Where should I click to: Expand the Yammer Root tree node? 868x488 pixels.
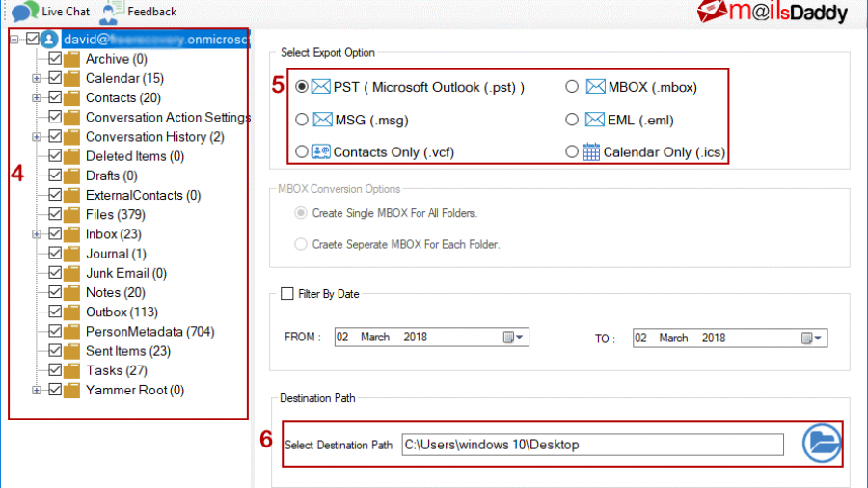point(37,391)
